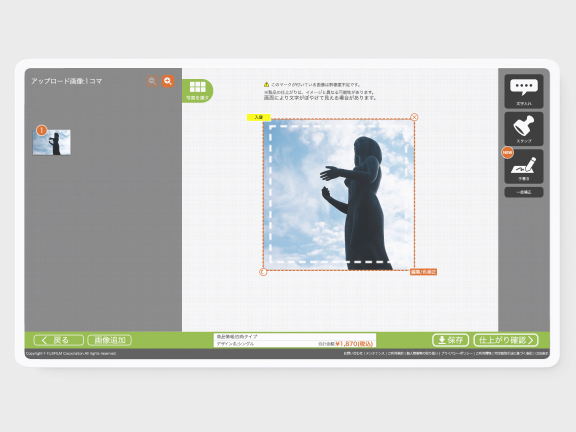Click the privacy policy footer link
576x432 pixels.
pyautogui.click(x=457, y=353)
